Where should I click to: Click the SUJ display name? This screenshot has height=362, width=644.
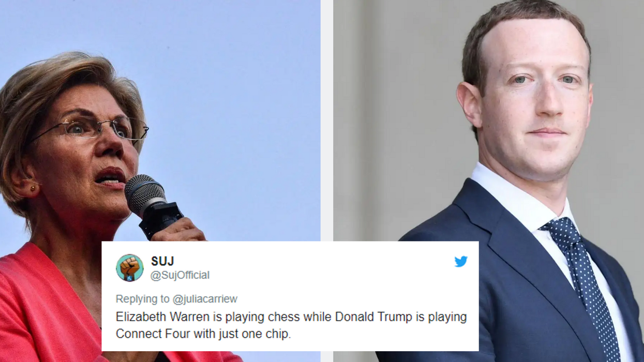pos(162,261)
